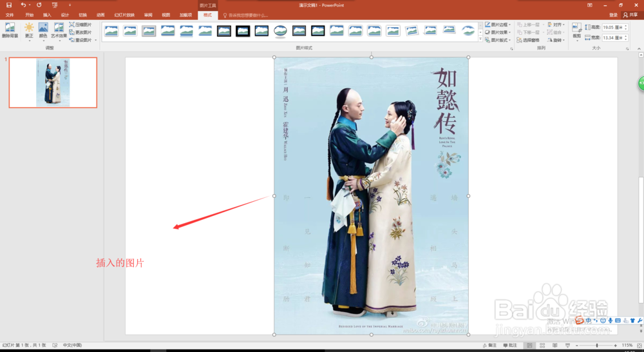
Task: Switch to the 幻灯片放映 ribbon tab
Action: [x=124, y=15]
